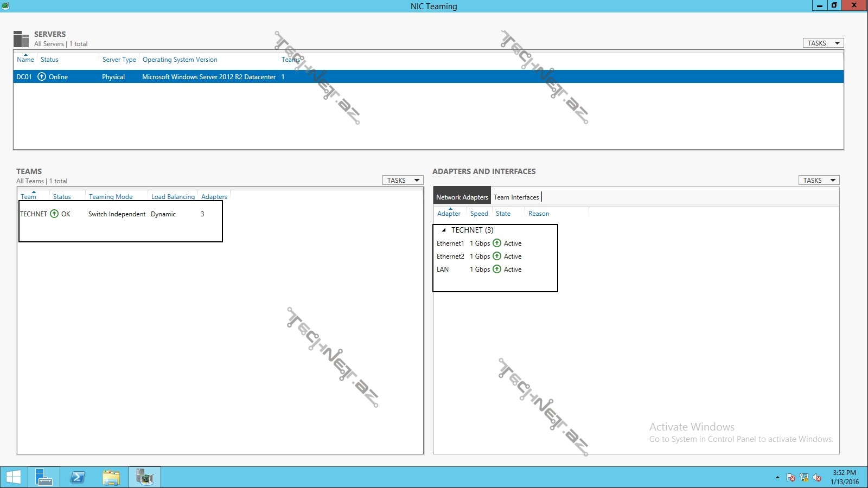This screenshot has width=868, height=488.
Task: Open File Explorer from the taskbar
Action: [x=111, y=477]
